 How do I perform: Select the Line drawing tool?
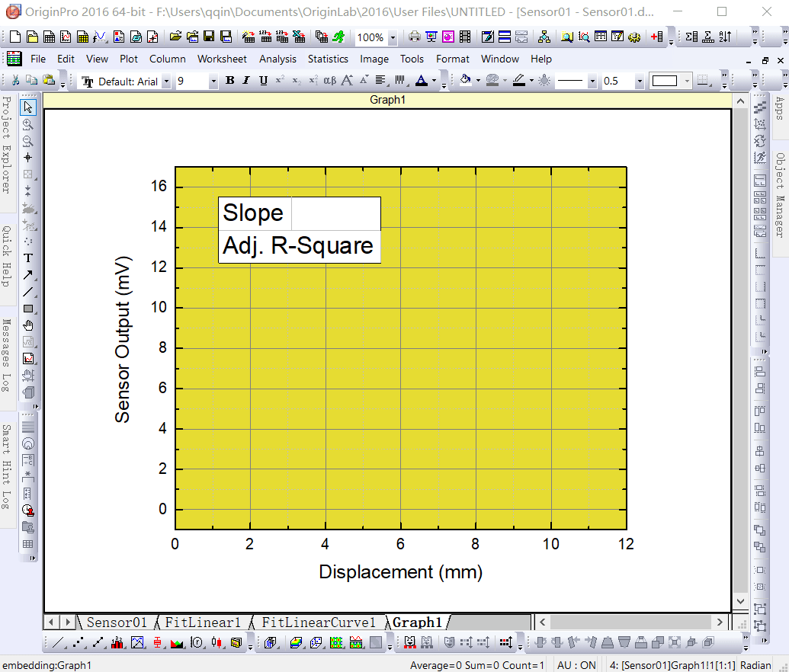pos(28,292)
